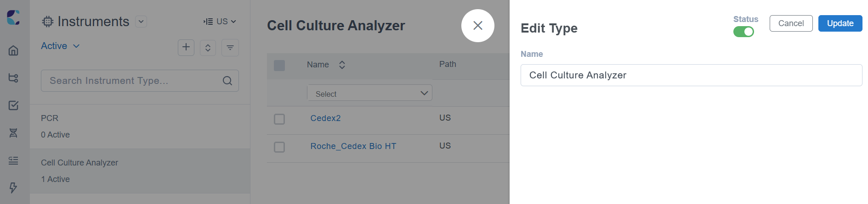Open the Select dropdown under Name
The height and width of the screenshot is (204, 868).
click(369, 93)
